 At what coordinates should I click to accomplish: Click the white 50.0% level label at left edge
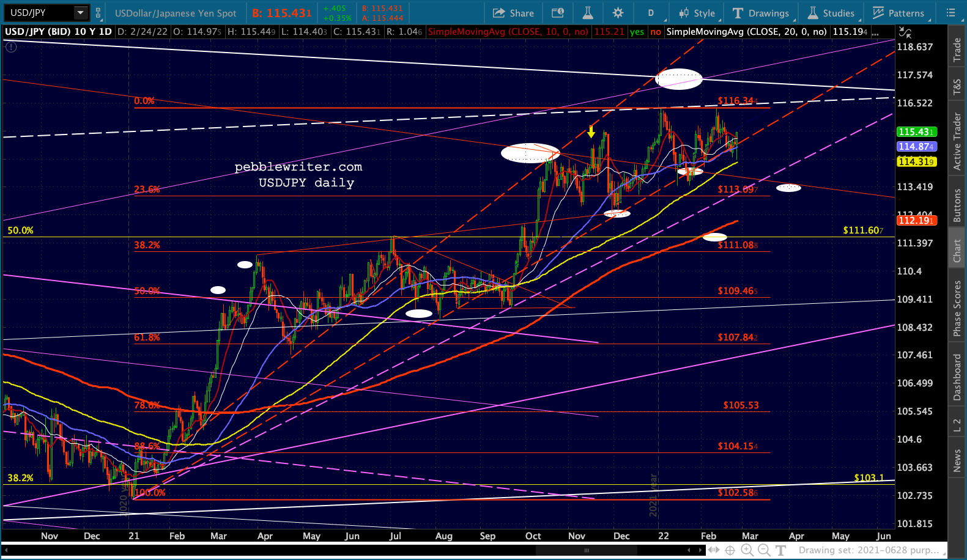click(20, 230)
